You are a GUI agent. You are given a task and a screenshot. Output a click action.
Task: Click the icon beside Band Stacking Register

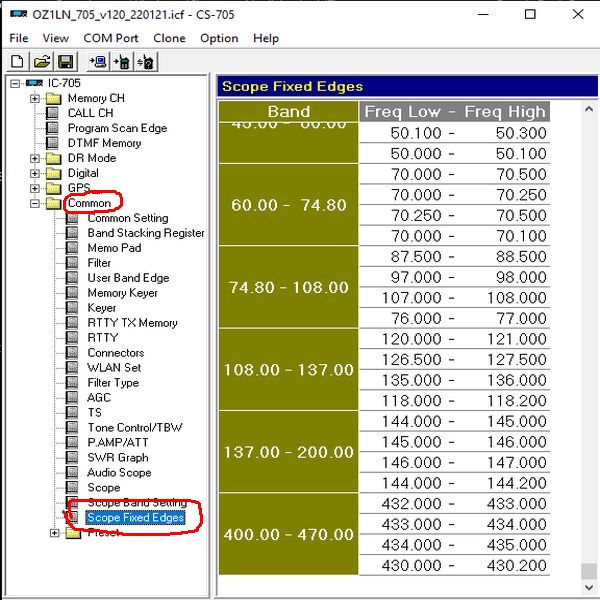[x=72, y=233]
